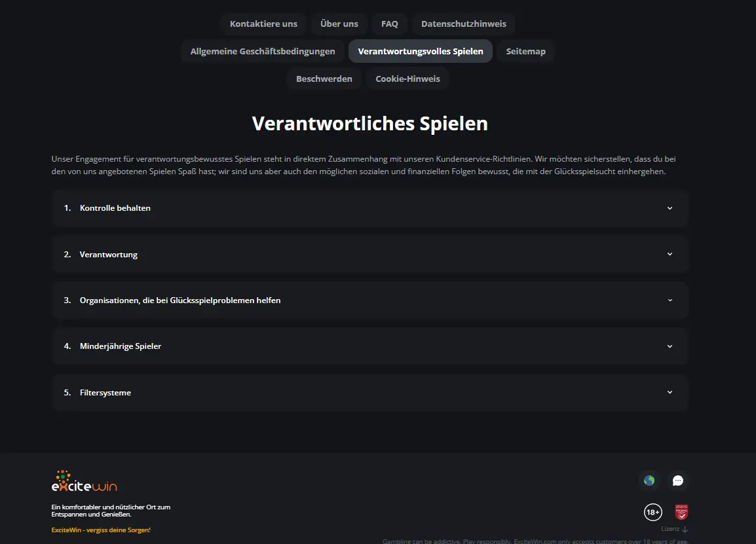This screenshot has height=544, width=756.
Task: Open the language globe icon in footer
Action: click(649, 481)
